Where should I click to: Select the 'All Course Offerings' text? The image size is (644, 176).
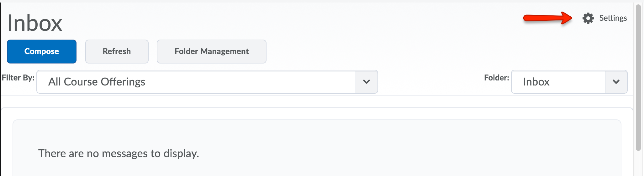point(97,82)
